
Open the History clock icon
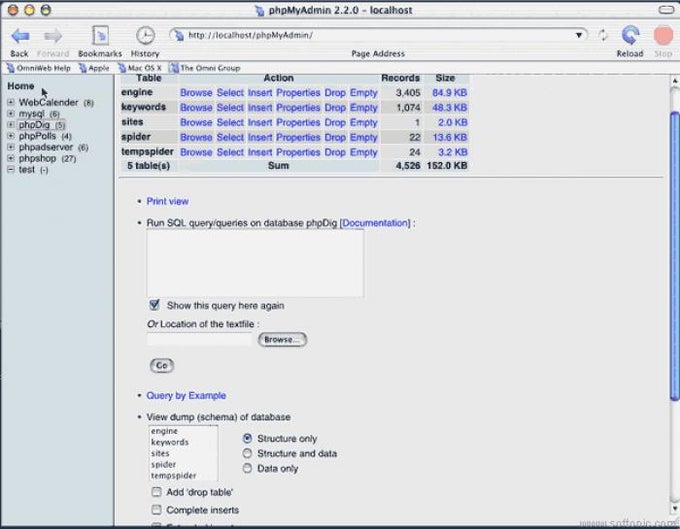[145, 36]
